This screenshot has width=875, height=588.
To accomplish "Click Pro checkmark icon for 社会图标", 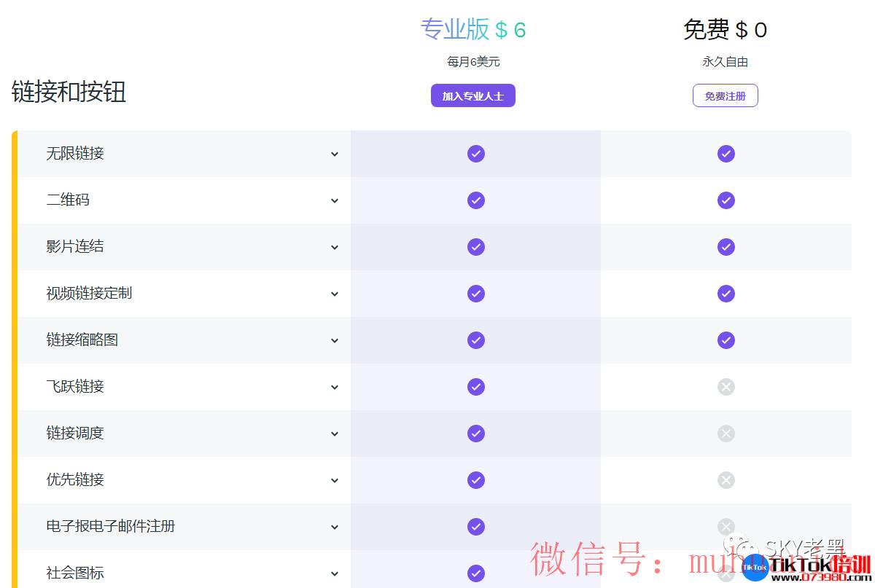I will [476, 573].
